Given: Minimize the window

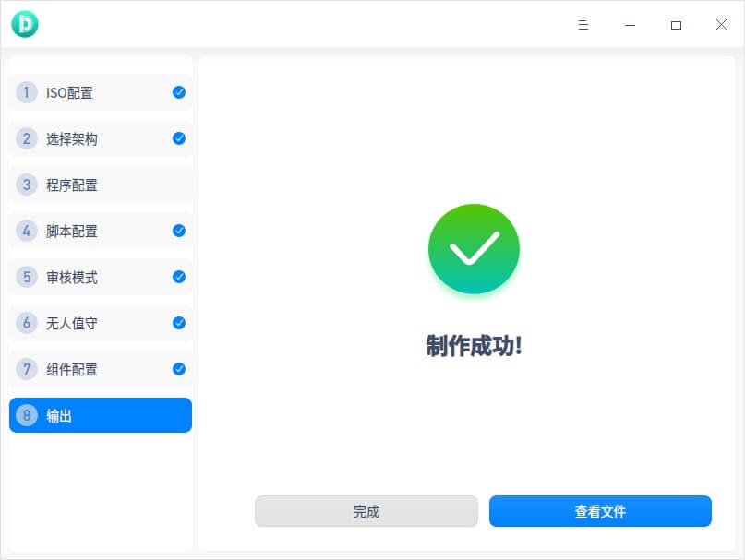Looking at the screenshot, I should [630, 25].
